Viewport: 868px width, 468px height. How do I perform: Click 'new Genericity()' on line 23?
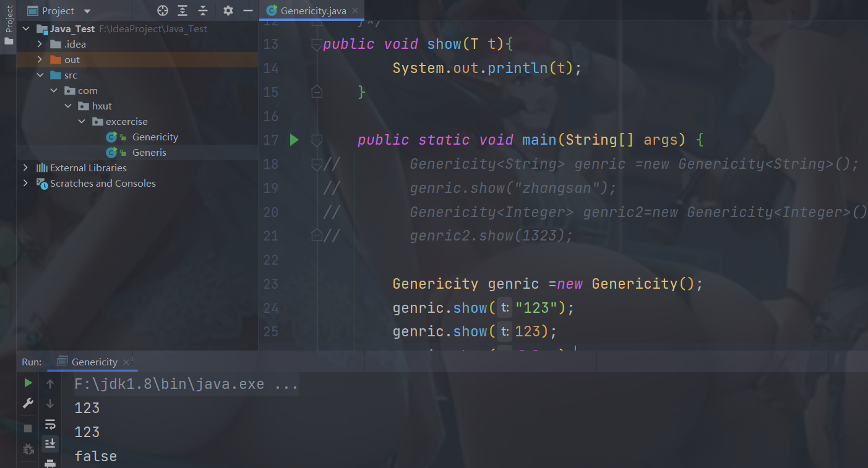pyautogui.click(x=625, y=284)
